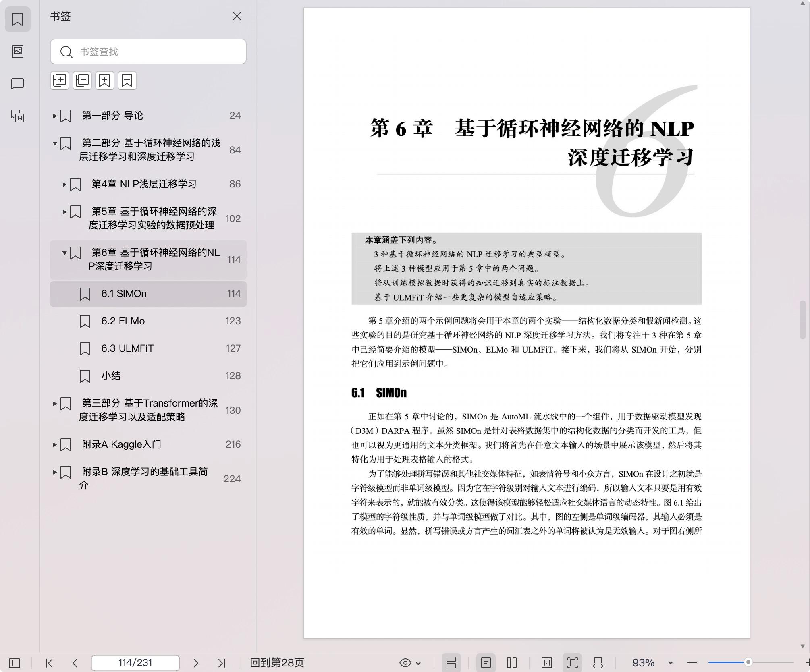
Task: Click the 本章涵盖下列内容 line
Action: (x=401, y=240)
